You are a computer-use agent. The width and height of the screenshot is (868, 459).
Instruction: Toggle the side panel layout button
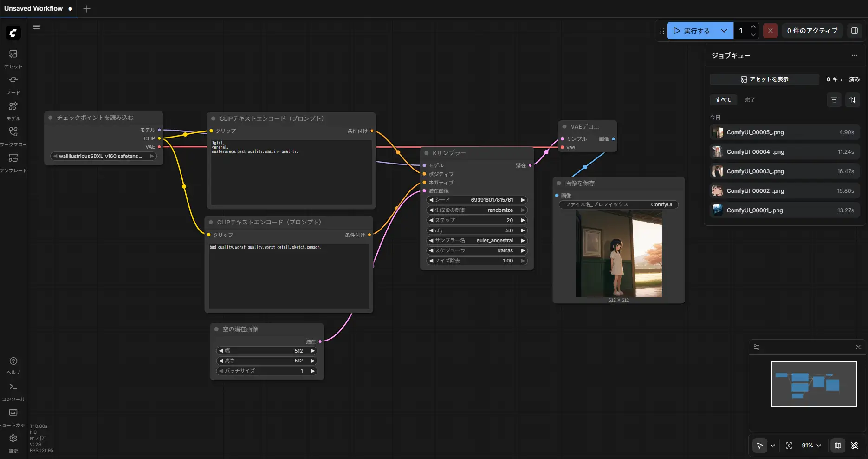point(855,31)
